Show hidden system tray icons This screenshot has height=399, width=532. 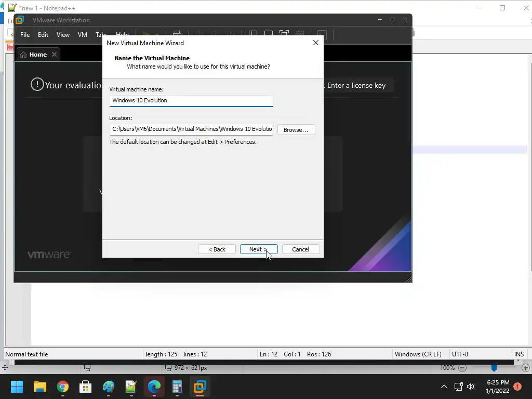444,387
